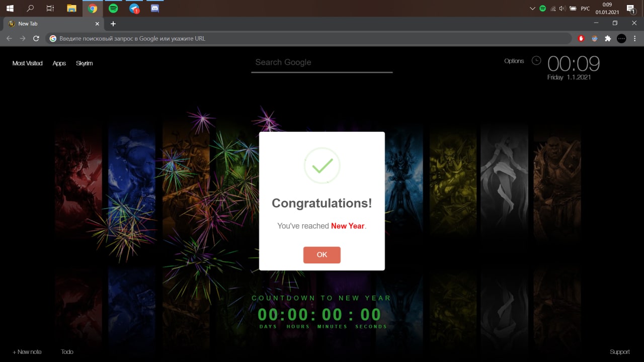The height and width of the screenshot is (362, 644).
Task: Open the red hand AdBlock extension
Action: [581, 38]
